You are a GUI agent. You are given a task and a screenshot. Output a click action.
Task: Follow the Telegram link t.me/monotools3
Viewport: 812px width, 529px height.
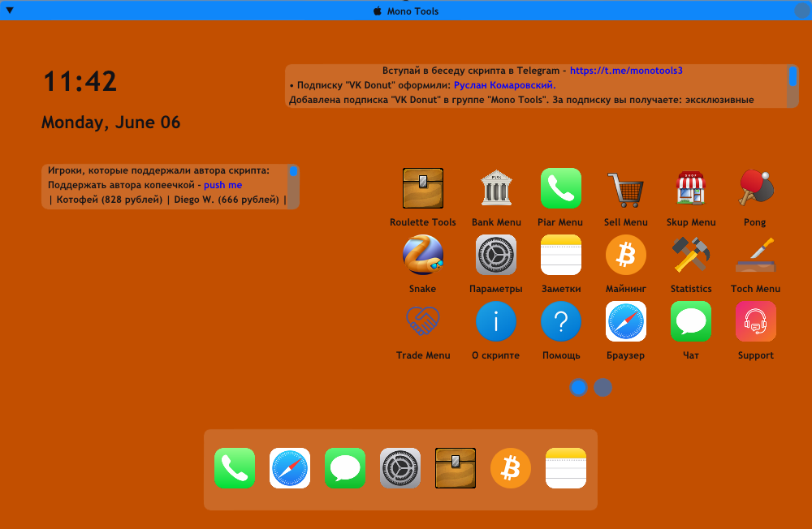tap(626, 71)
